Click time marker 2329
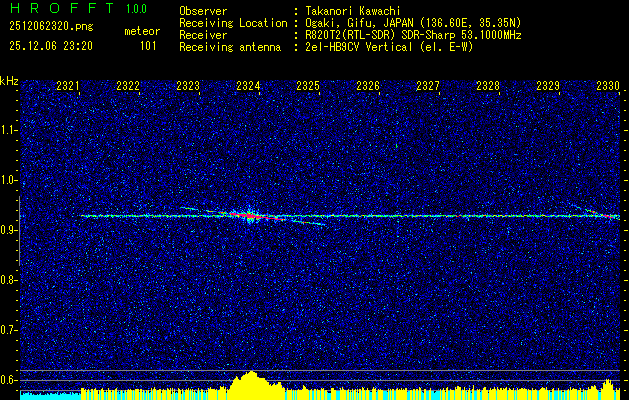The height and width of the screenshot is (400, 629). 548,86
